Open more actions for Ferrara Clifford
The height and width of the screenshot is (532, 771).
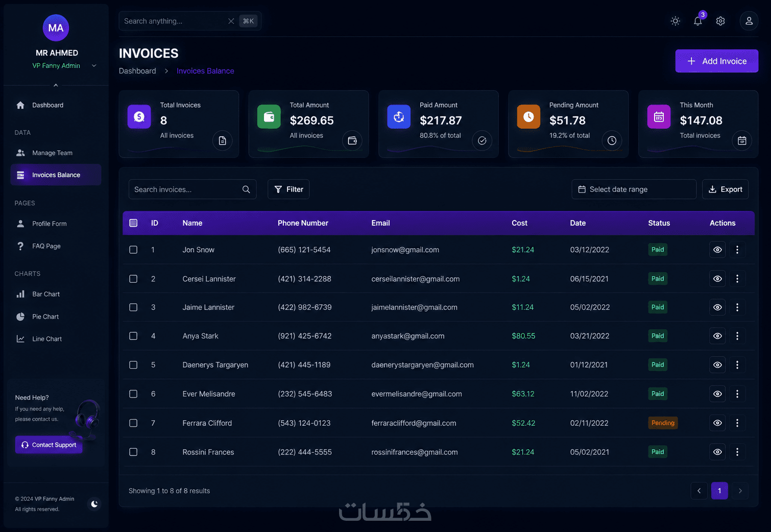click(x=737, y=423)
